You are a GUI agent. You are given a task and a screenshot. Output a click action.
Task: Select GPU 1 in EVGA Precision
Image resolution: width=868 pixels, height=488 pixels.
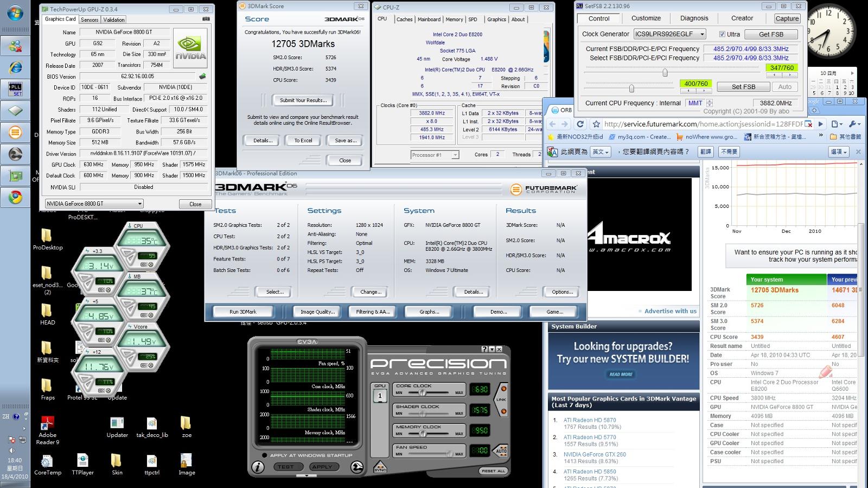click(380, 396)
